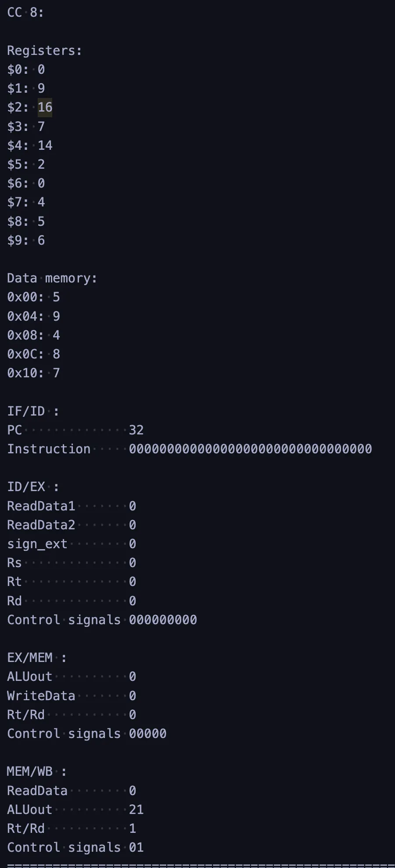
Task: Click the EX/MEM section header
Action: [37, 658]
